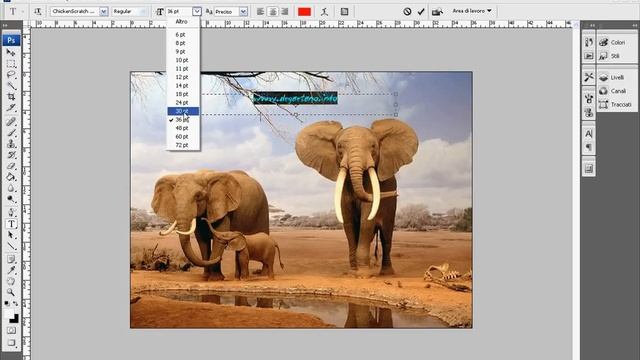This screenshot has height=360, width=640.
Task: Open the Warp Text dialog icon
Action: [324, 12]
